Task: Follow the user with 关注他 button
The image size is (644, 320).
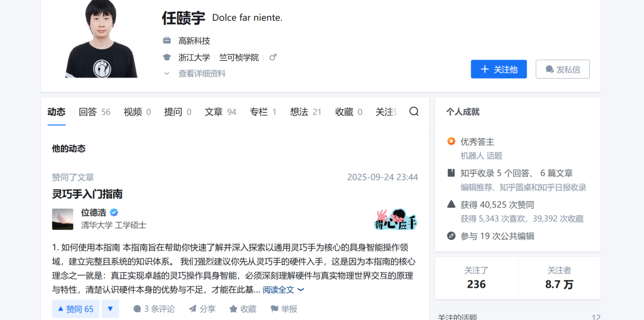Action: (x=499, y=69)
